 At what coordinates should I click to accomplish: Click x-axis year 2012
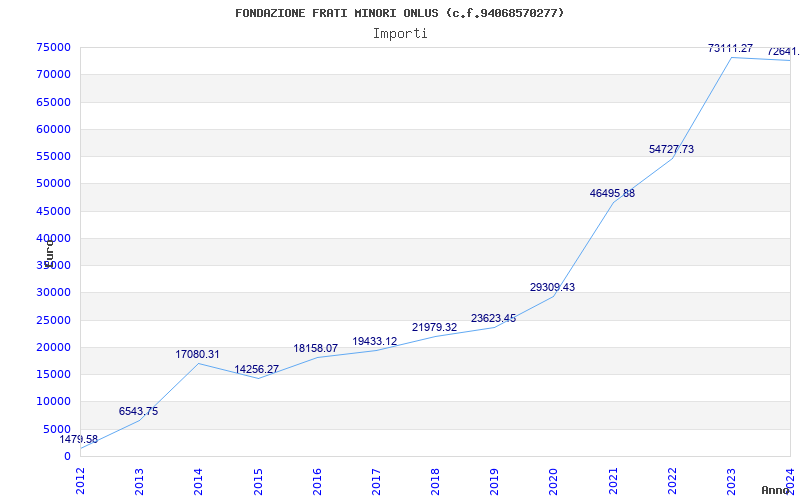[x=80, y=481]
